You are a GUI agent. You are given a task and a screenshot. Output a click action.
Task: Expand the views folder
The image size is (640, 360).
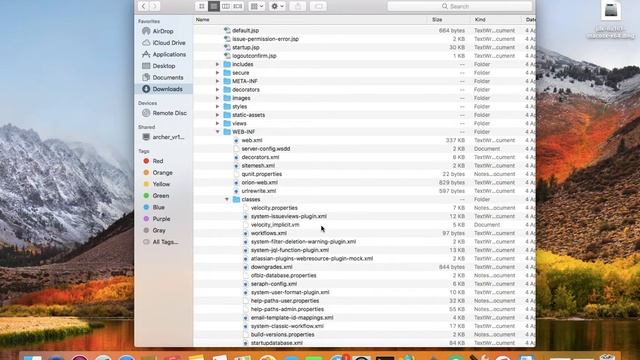pyautogui.click(x=218, y=123)
